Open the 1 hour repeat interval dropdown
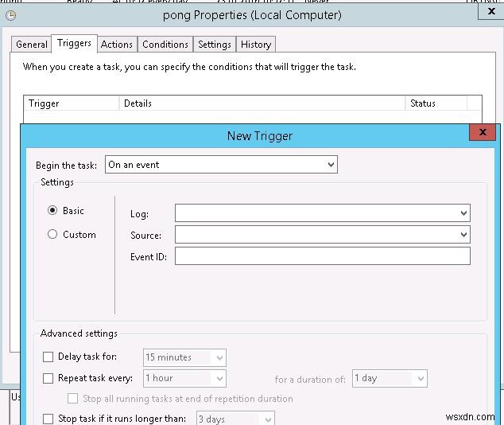This screenshot has height=425, width=504. (184, 378)
